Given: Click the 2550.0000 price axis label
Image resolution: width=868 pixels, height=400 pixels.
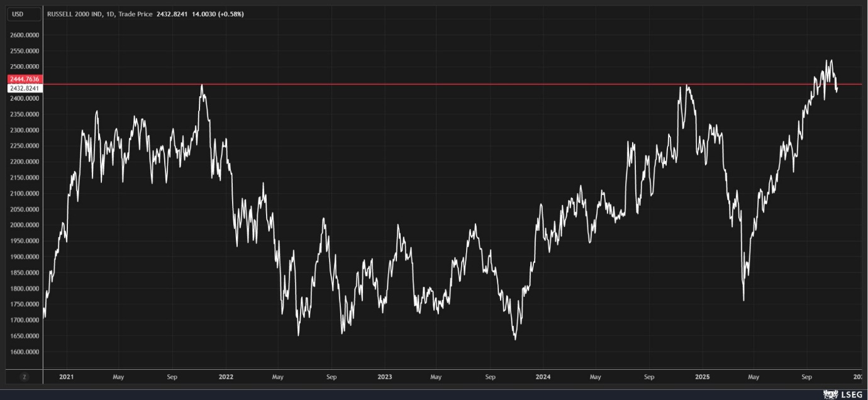Looking at the screenshot, I should (x=25, y=51).
